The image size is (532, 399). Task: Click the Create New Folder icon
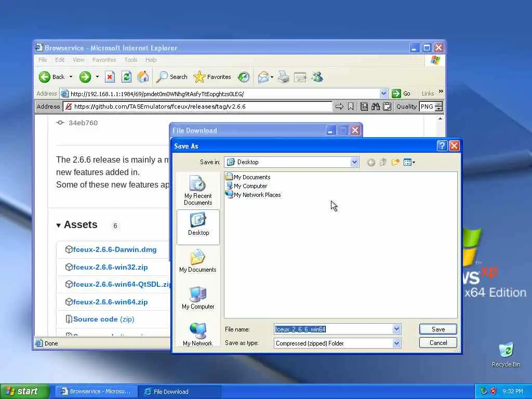coord(395,162)
